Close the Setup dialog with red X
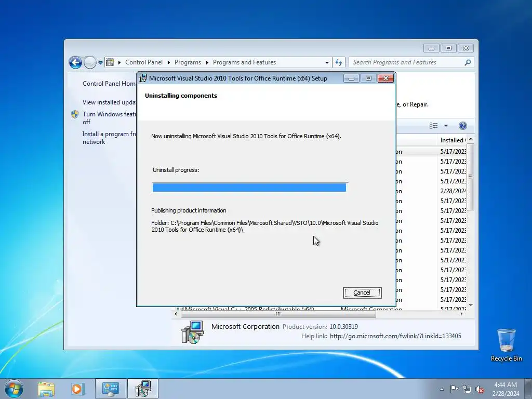The image size is (532, 399). point(385,78)
